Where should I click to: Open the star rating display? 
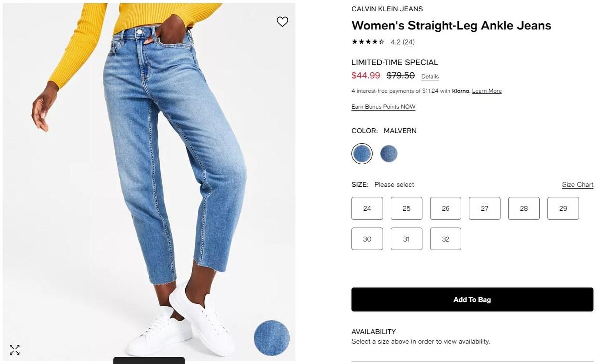coord(368,42)
